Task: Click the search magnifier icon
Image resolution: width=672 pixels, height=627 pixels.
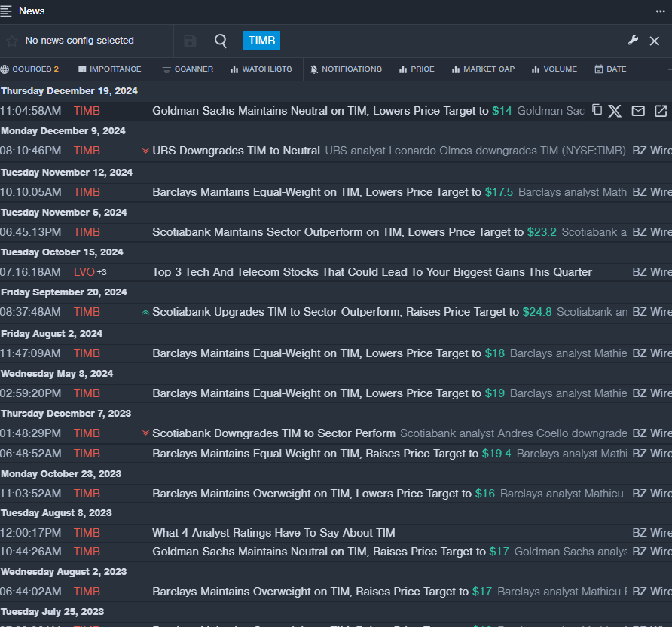Action: click(221, 41)
